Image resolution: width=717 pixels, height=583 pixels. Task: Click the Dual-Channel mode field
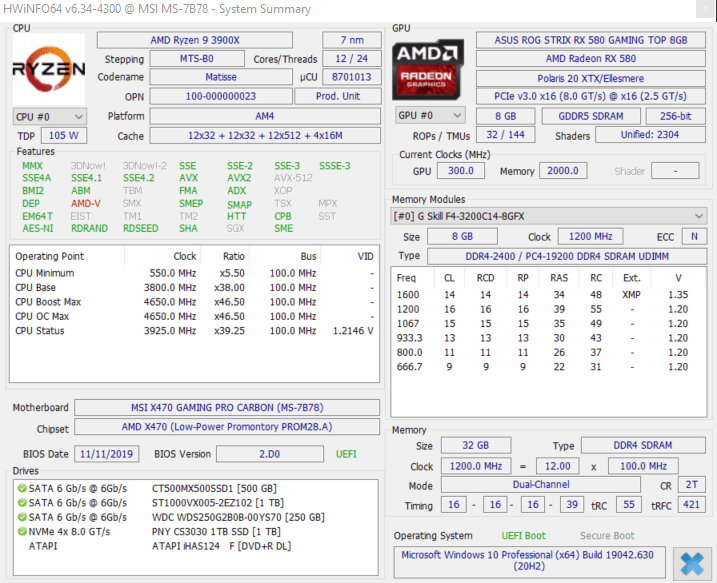[x=540, y=484]
